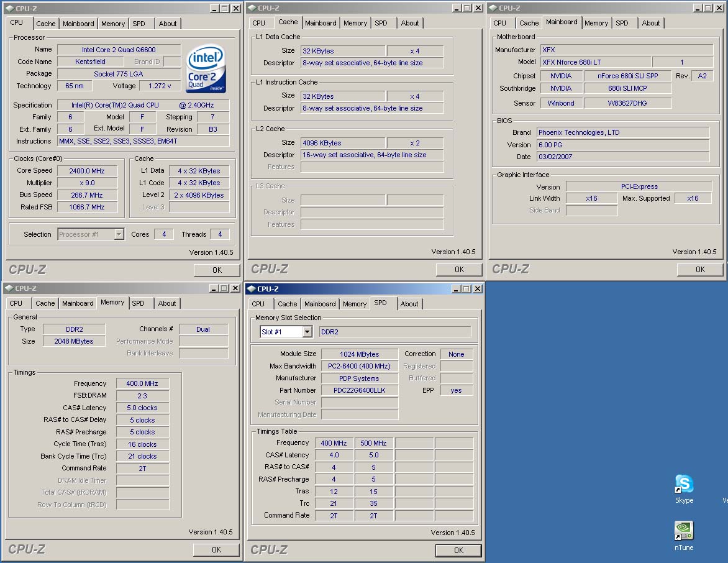Click the Kentsfield code name value
Screen dimensions: 728x563
coord(90,62)
